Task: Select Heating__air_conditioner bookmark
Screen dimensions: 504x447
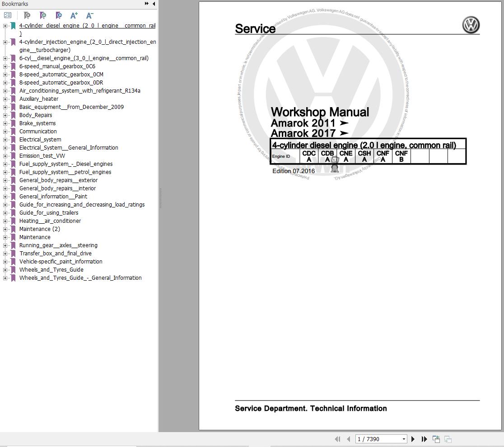Action: [50, 221]
